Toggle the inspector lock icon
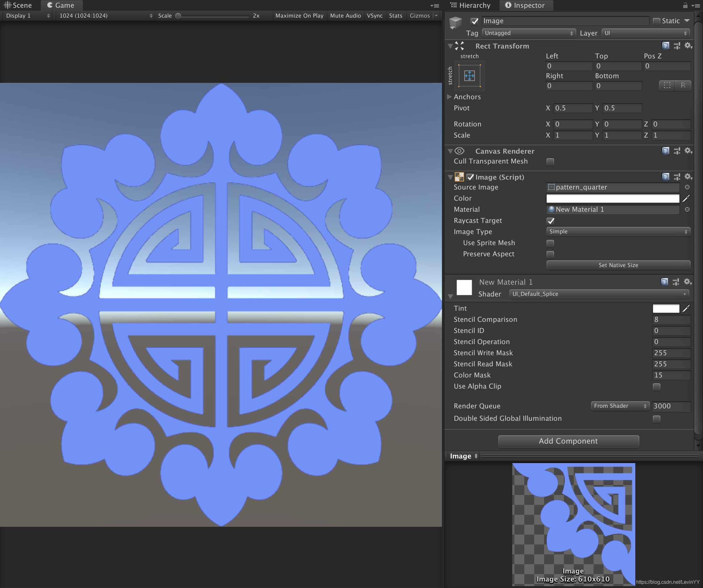Image resolution: width=703 pixels, height=588 pixels. tap(685, 5)
